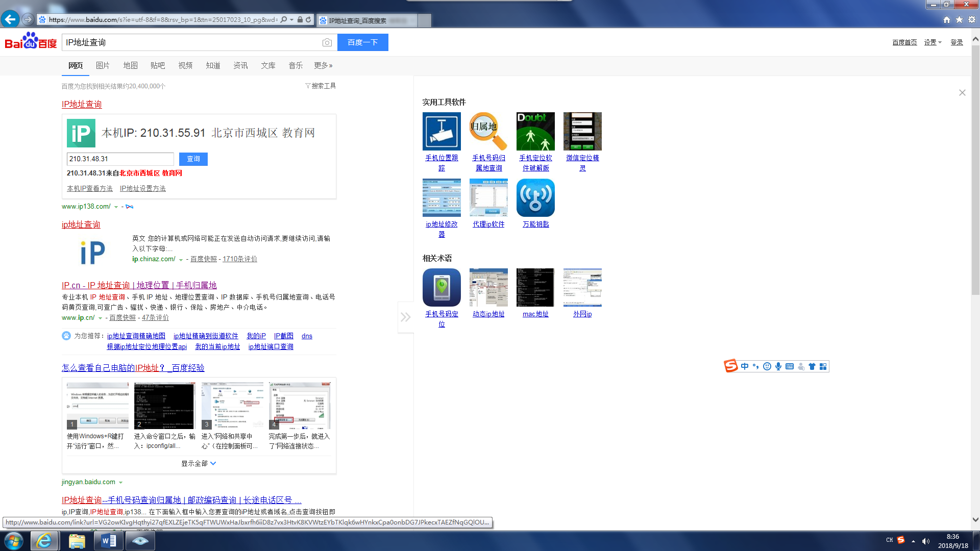Open the 万能钥匙 wifi key icon
Image resolution: width=980 pixels, height=551 pixels.
tap(535, 197)
